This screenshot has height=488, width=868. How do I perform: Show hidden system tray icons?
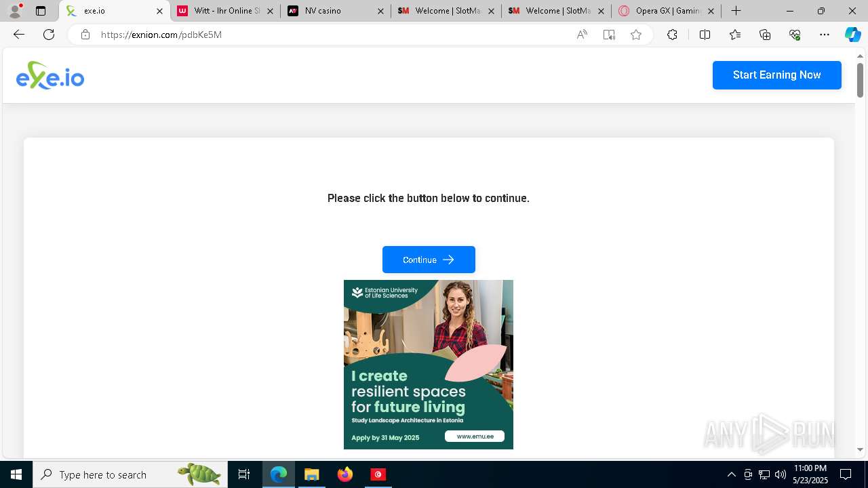(x=731, y=474)
